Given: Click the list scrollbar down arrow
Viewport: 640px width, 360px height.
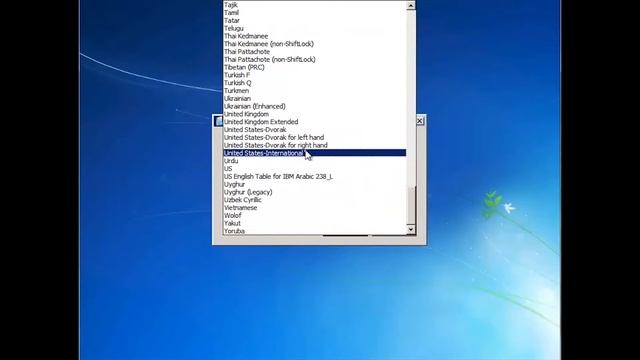Looking at the screenshot, I should click(x=411, y=229).
